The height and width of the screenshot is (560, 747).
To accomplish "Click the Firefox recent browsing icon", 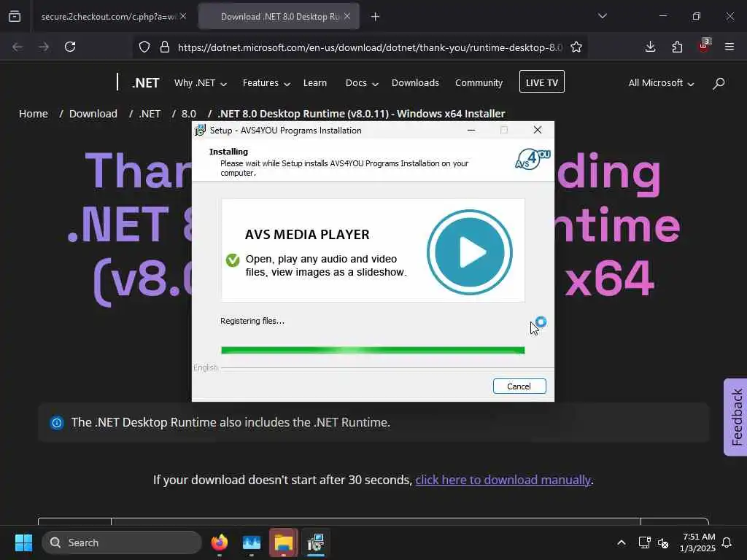I will point(15,17).
